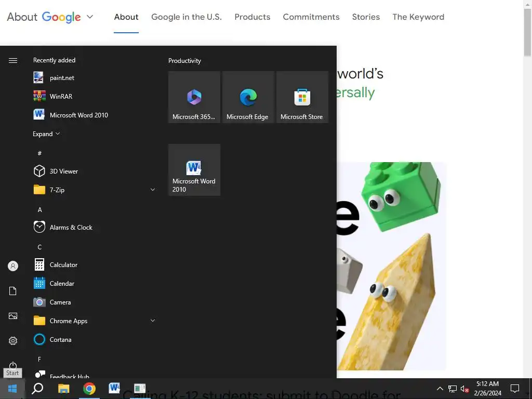Open Word from the taskbar
The image size is (532, 399).
(x=114, y=388)
